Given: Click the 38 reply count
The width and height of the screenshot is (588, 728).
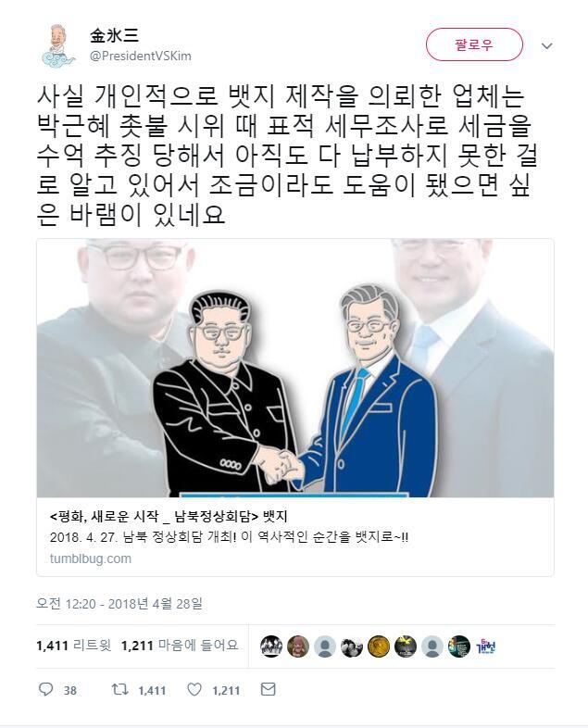Looking at the screenshot, I should tap(70, 691).
